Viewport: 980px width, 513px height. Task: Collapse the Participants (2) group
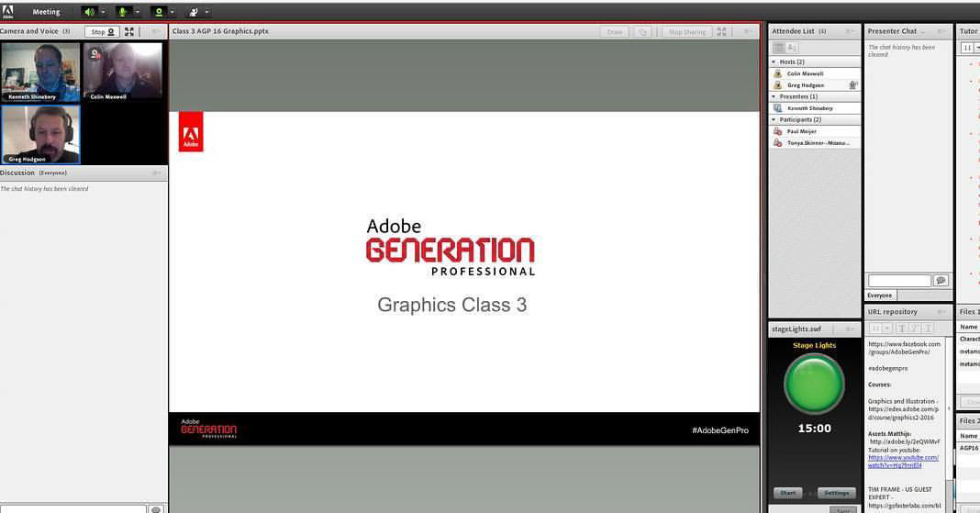(774, 119)
